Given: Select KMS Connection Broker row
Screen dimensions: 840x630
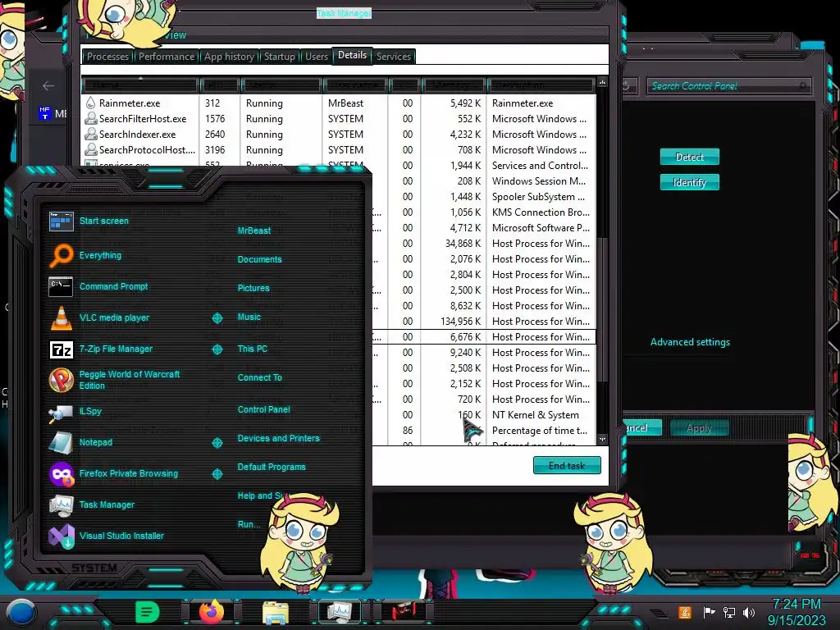Looking at the screenshot, I should (484, 212).
